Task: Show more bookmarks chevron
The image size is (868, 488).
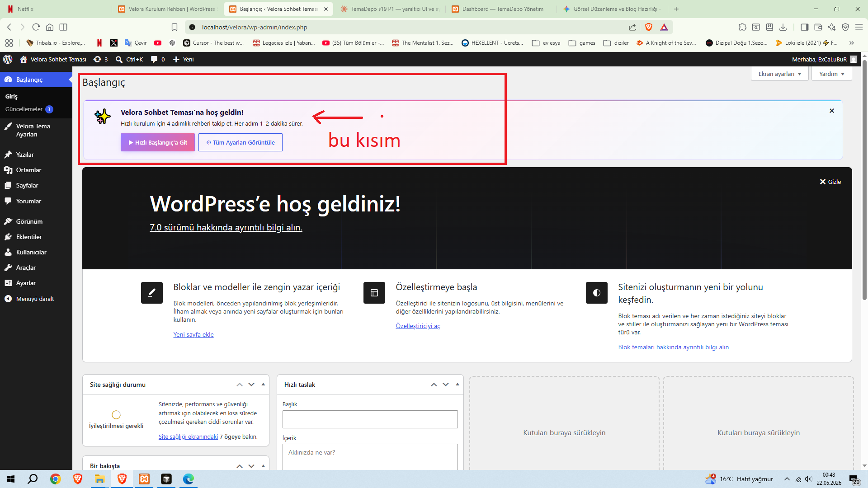Action: pyautogui.click(x=852, y=43)
